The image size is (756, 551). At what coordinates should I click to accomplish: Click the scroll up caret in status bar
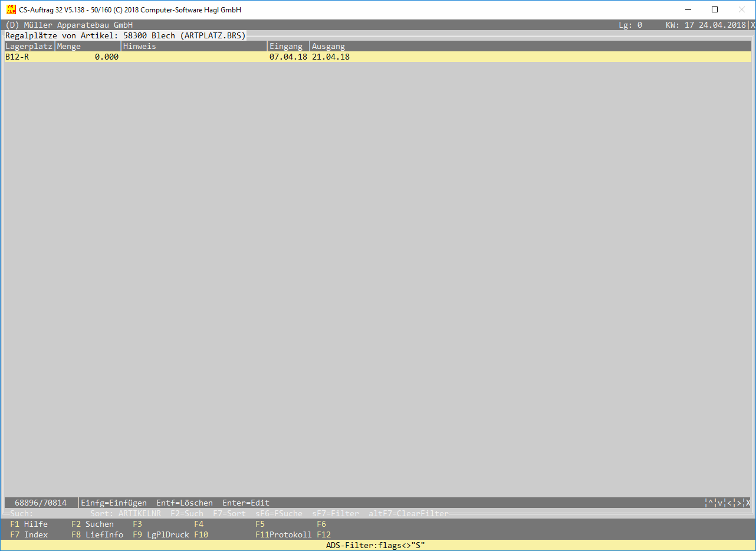tap(711, 503)
